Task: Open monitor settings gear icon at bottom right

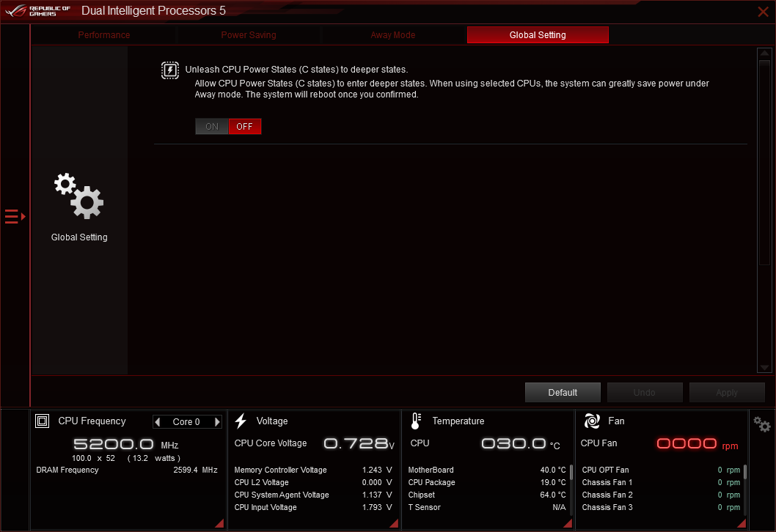Action: [x=762, y=424]
